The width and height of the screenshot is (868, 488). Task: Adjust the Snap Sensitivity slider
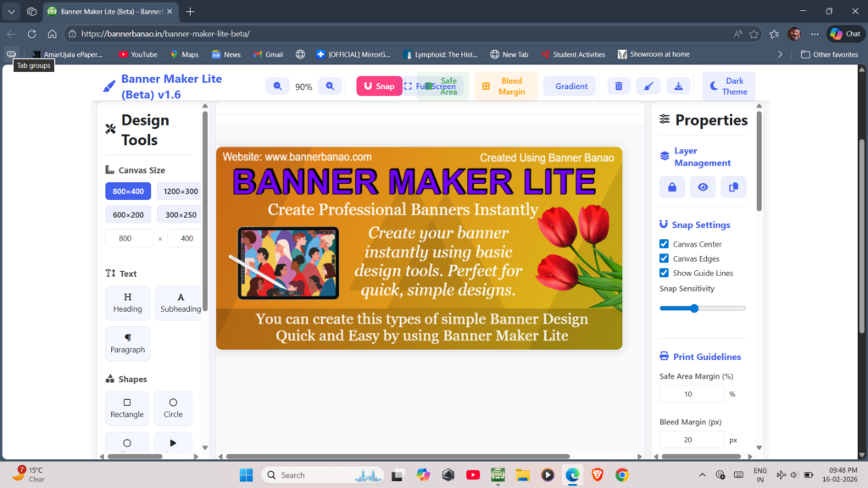click(694, 308)
